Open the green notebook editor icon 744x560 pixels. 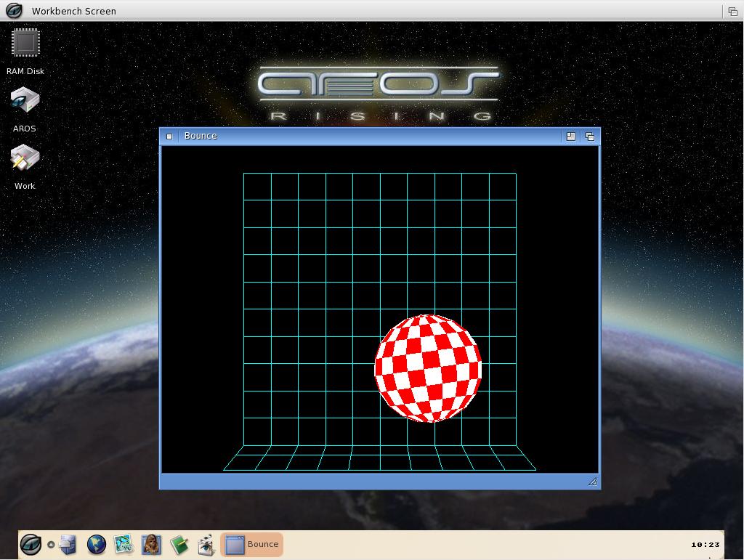click(179, 545)
